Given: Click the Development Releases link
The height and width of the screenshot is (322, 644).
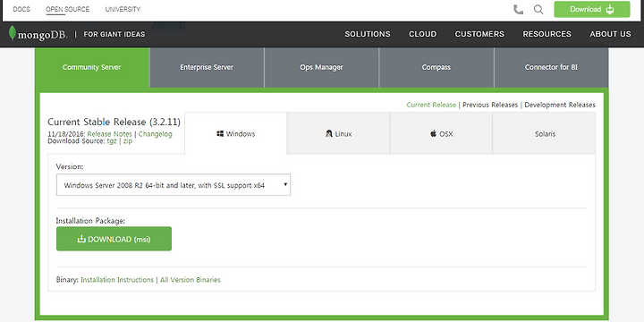Looking at the screenshot, I should (x=560, y=105).
